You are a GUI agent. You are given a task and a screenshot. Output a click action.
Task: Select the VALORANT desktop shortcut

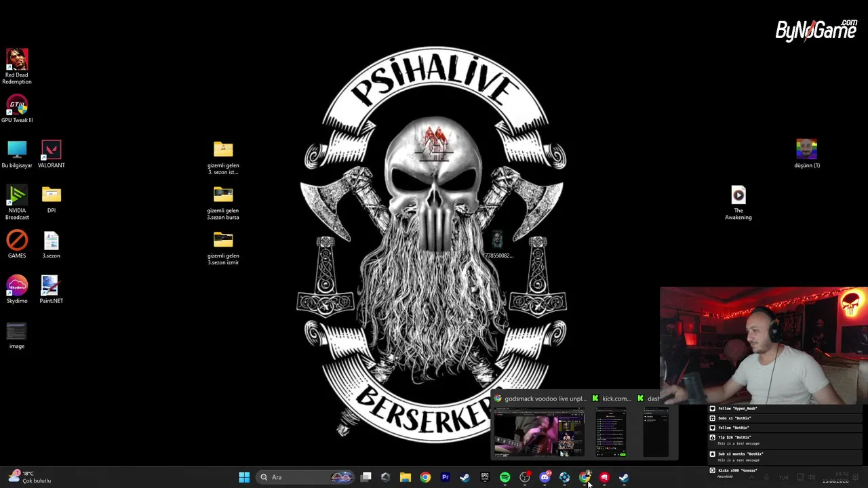point(52,155)
